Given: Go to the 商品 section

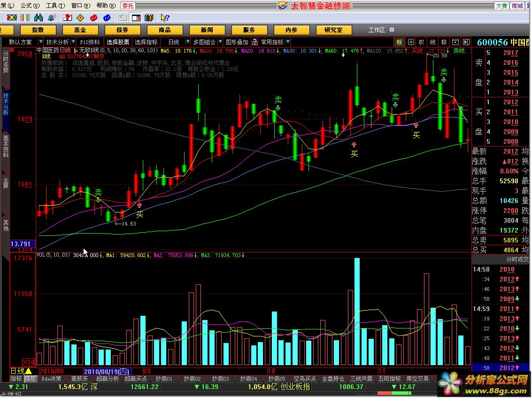Looking at the screenshot, I should tap(164, 30).
